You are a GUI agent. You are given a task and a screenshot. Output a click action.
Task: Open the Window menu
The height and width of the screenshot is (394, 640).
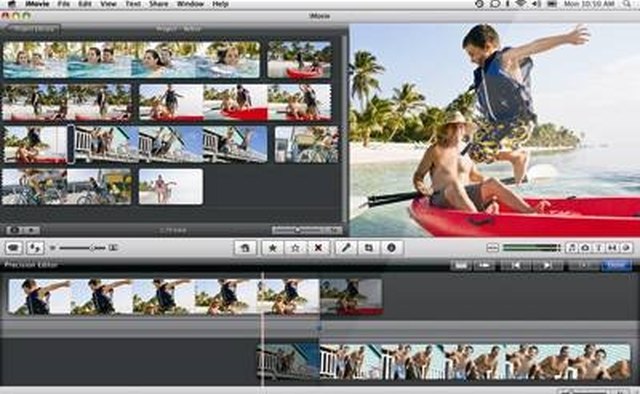(x=190, y=4)
